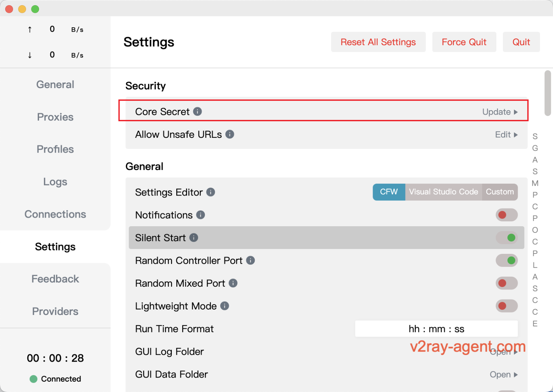The height and width of the screenshot is (392, 553).
Task: Click info icon beside Allow Unsafe URLs
Action: coord(230,134)
